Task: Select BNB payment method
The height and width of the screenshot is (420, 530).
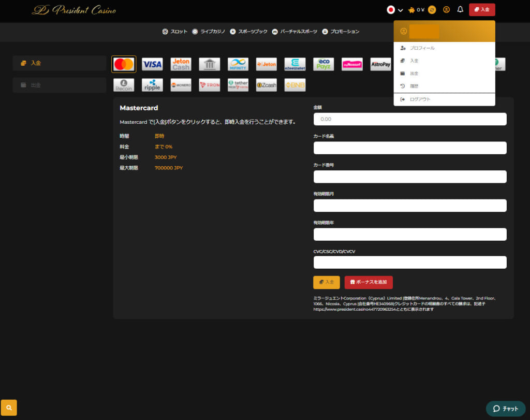Action: click(295, 85)
